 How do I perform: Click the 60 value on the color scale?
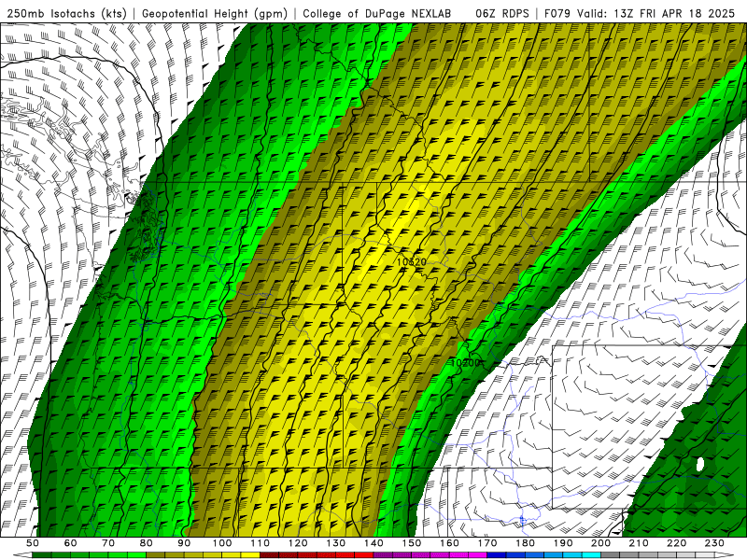(x=70, y=543)
